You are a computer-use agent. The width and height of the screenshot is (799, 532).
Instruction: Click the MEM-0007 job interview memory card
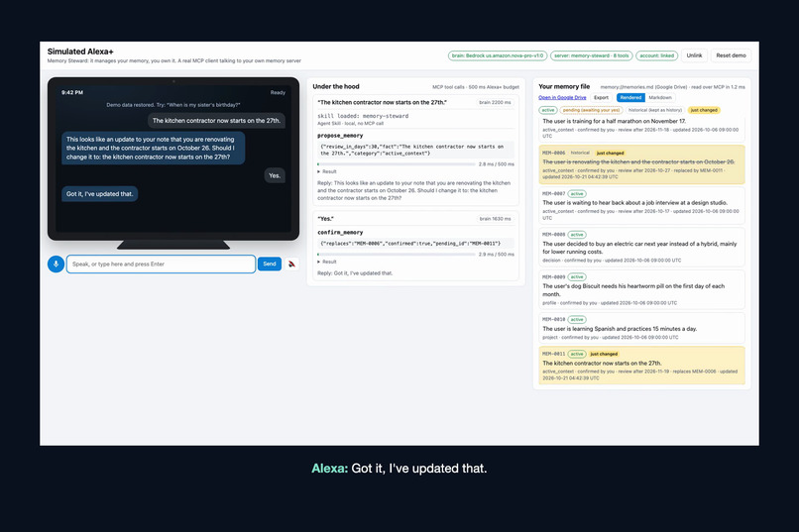pos(641,206)
